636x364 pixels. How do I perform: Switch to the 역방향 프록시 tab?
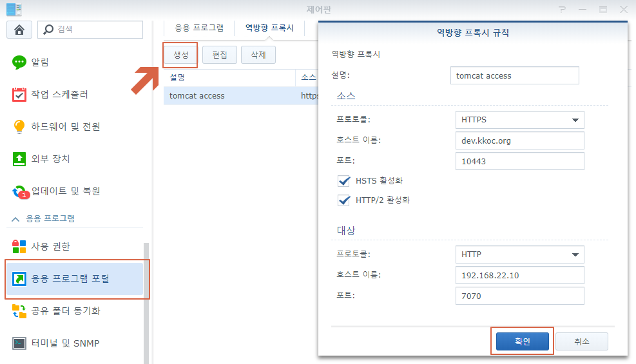point(269,28)
